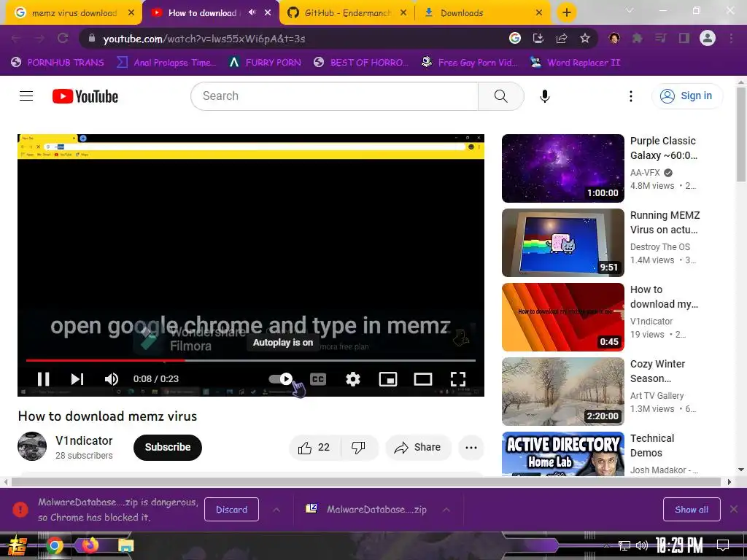The width and height of the screenshot is (747, 560).
Task: Open the MalwareDatabase...zip download item
Action: point(366,510)
